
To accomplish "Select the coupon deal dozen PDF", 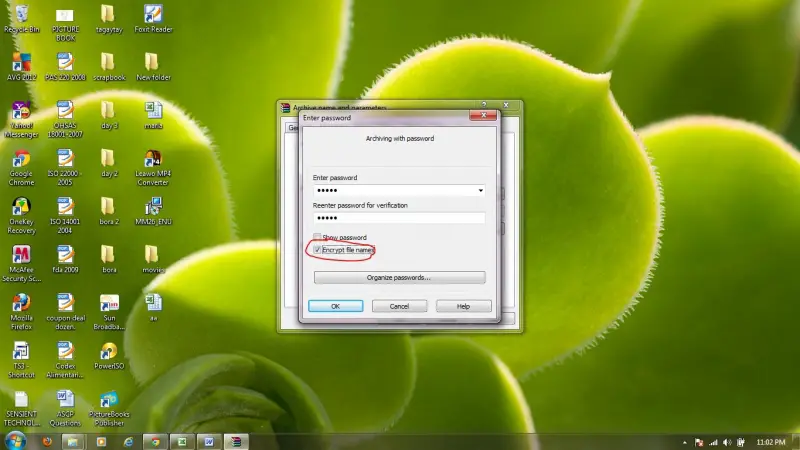I will [65, 311].
